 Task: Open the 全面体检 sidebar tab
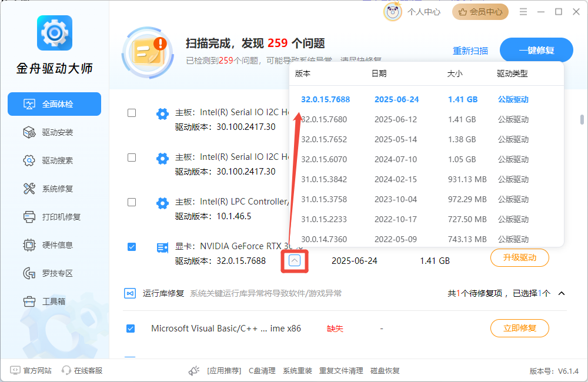point(54,104)
